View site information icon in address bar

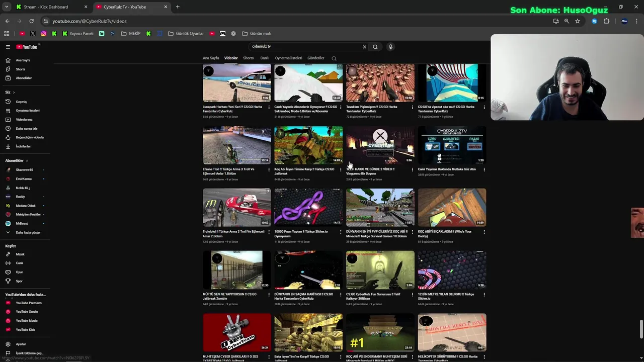pyautogui.click(x=46, y=21)
